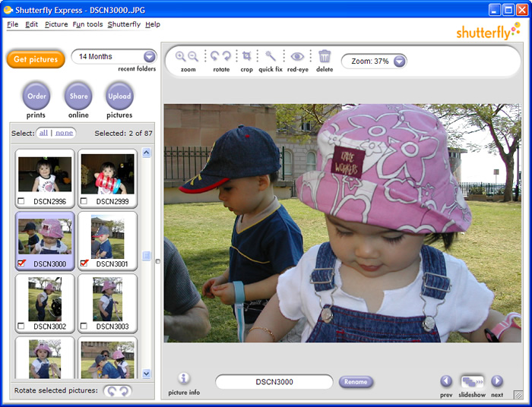Expand the 14 Months recent folders dropdown
Image resolution: width=532 pixels, height=407 pixels.
tap(149, 57)
